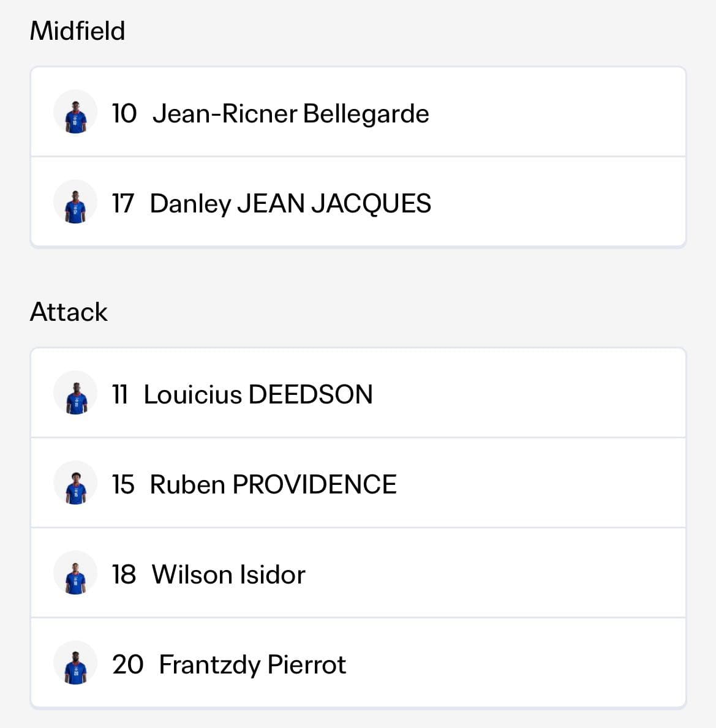Screen dimensions: 716x728
Task: Open Danley JEAN JACQUES name text
Action: coord(290,204)
